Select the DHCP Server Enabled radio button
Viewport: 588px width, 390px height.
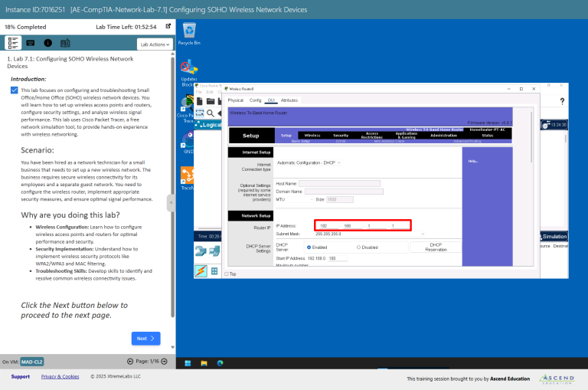pos(309,247)
